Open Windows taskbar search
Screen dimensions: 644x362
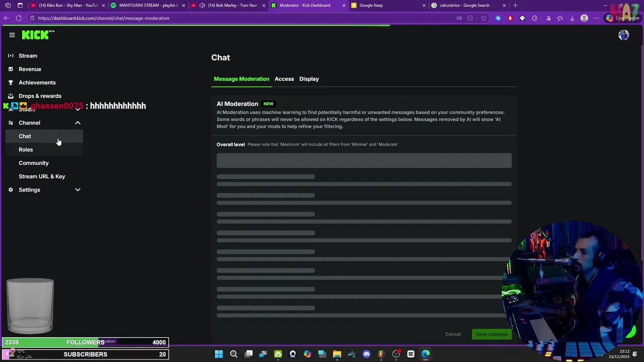tap(233, 354)
